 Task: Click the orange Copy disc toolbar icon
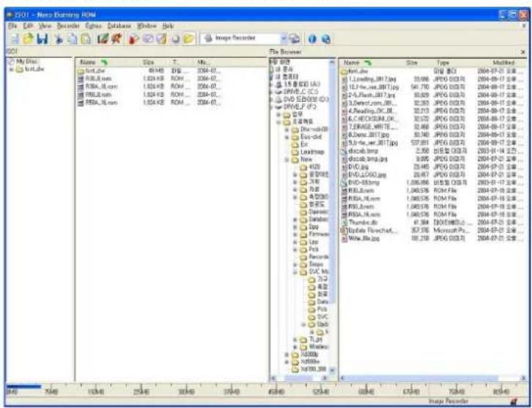[117, 39]
